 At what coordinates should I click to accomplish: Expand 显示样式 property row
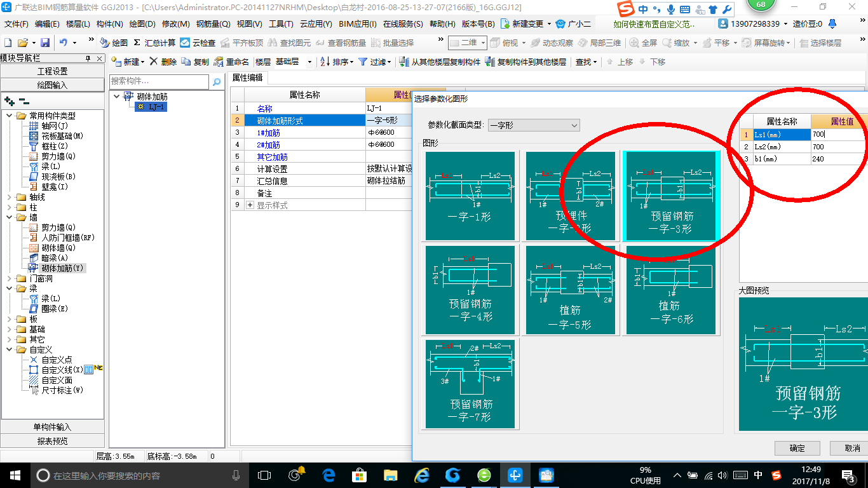[250, 205]
